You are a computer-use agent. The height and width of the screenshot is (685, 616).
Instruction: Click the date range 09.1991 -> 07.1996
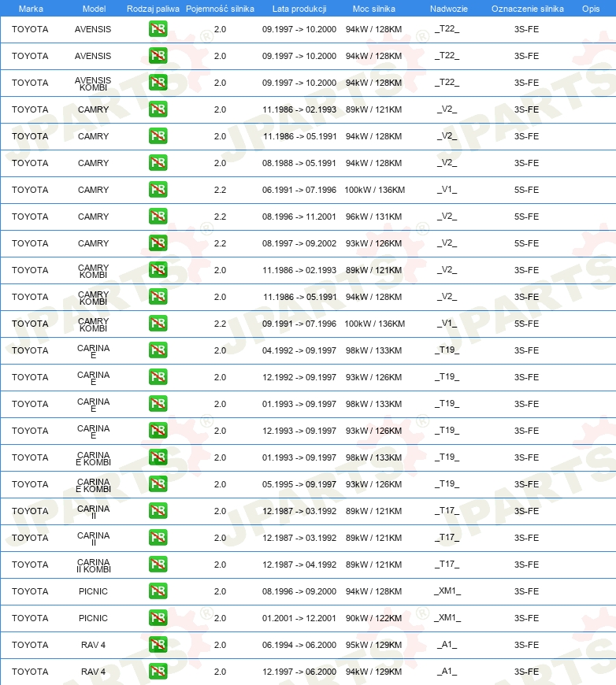[299, 324]
